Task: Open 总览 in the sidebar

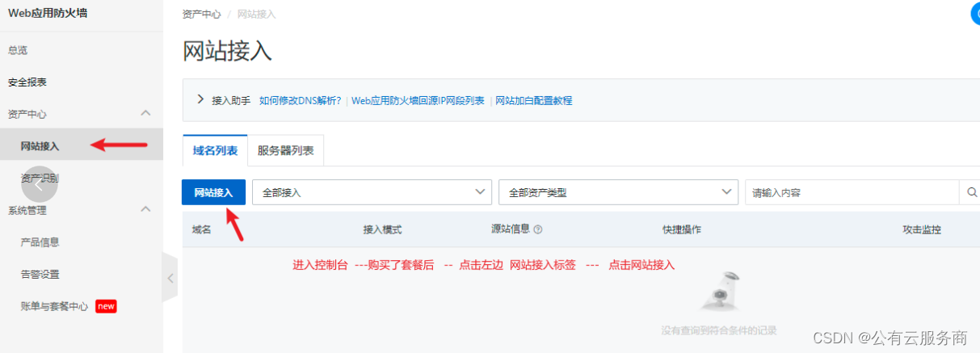Action: pyautogui.click(x=18, y=50)
